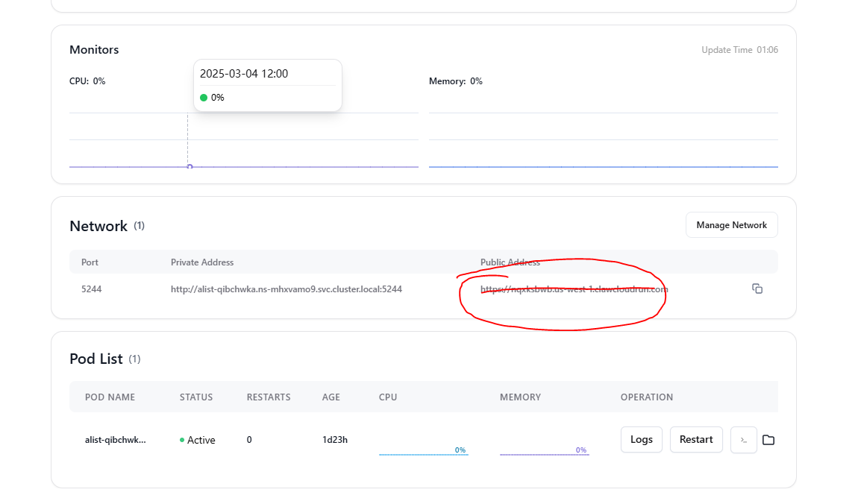861x504 pixels.
Task: Open the pod terminal icon
Action: [743, 440]
